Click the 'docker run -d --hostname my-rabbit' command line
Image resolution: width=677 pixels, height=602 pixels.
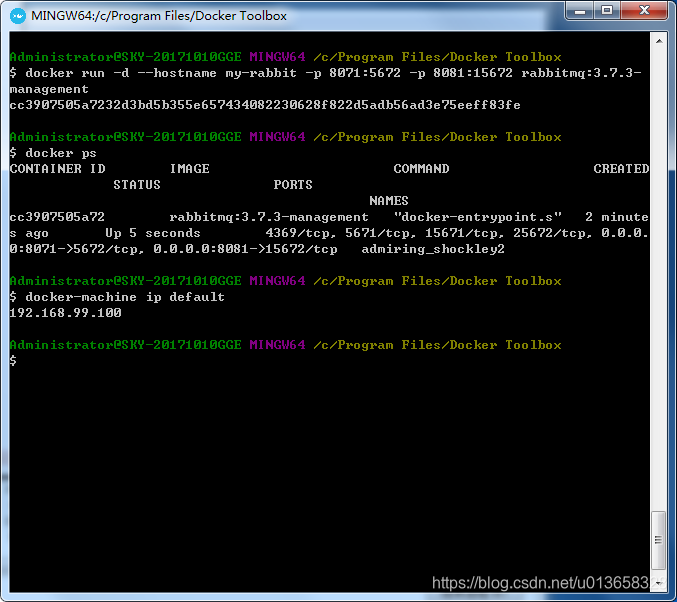coord(326,73)
